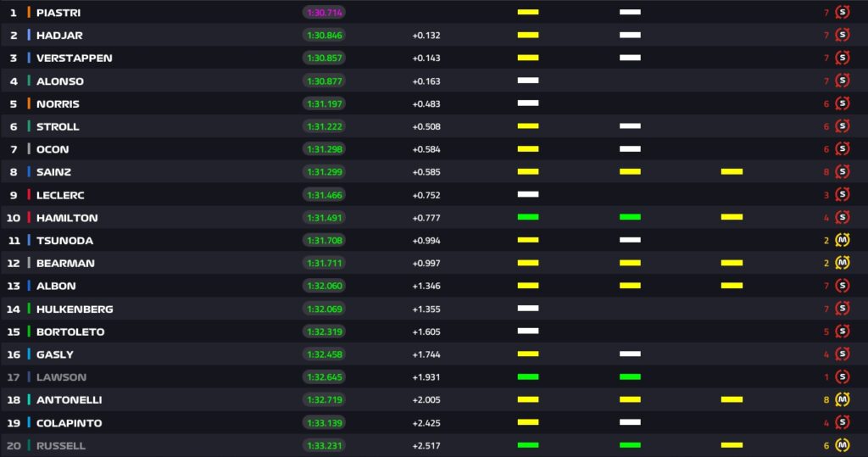Click Piastri's soft tyre icon
Viewport: 868px width, 457px height.
pos(842,13)
